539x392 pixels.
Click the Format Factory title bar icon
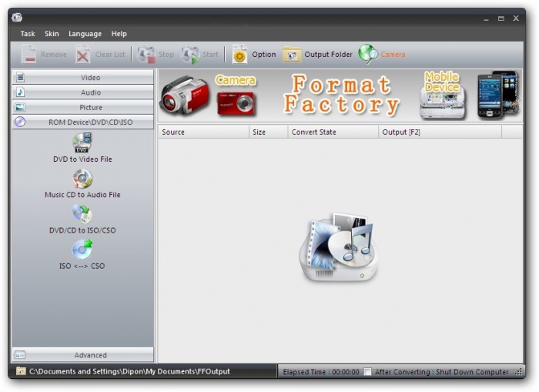tap(17, 18)
